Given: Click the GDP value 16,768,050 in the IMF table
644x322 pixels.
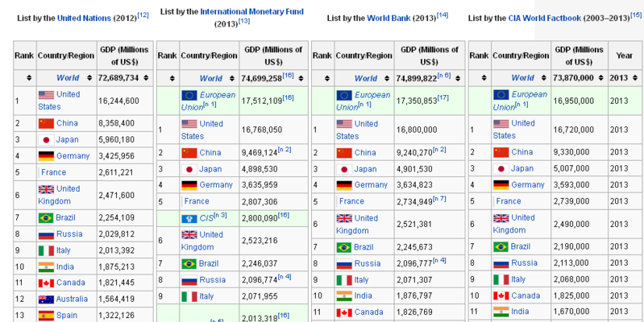Looking at the screenshot, I should click(x=262, y=130).
